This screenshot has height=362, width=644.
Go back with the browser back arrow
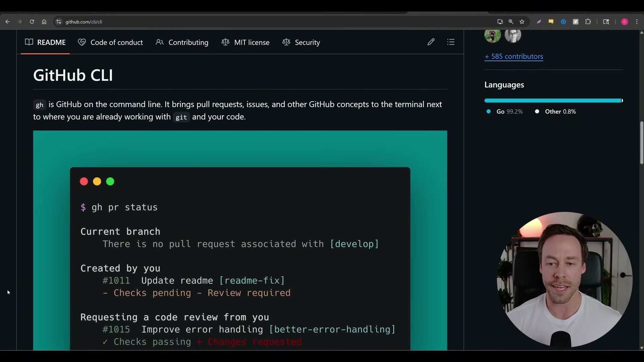(7, 22)
